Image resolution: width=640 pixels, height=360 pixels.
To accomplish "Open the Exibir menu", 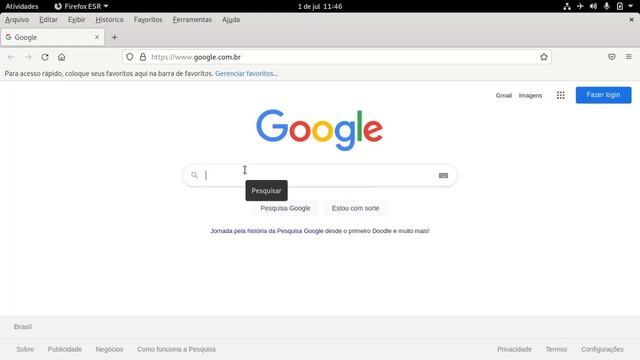I will pyautogui.click(x=77, y=20).
